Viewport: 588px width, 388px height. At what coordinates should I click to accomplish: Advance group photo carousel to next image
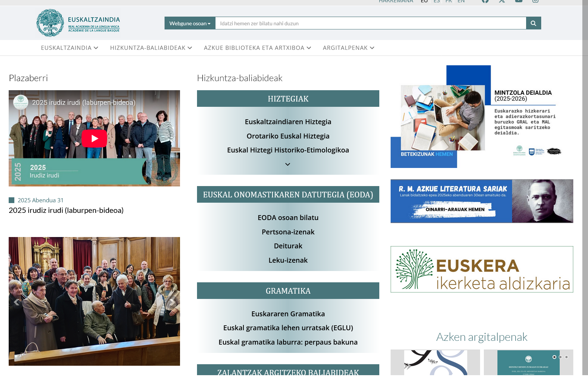[x=172, y=302]
